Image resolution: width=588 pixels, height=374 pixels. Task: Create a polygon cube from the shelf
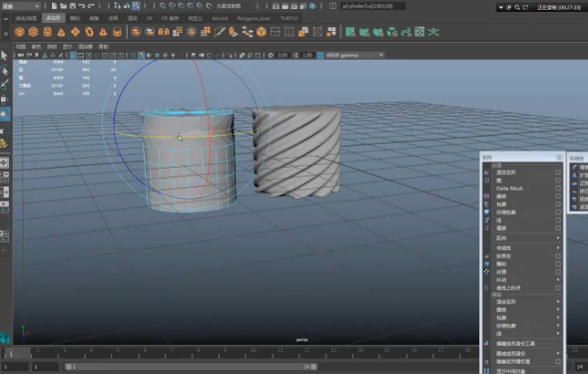(33, 32)
